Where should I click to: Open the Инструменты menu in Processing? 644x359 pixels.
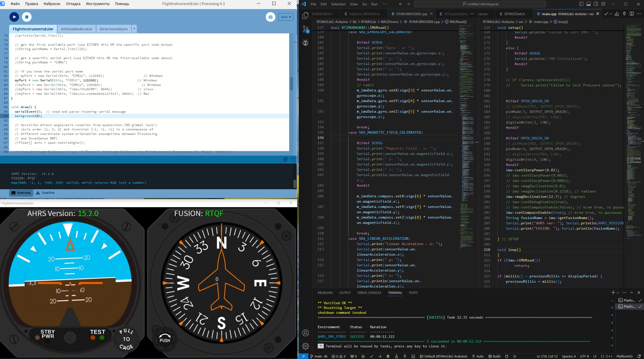coord(98,4)
